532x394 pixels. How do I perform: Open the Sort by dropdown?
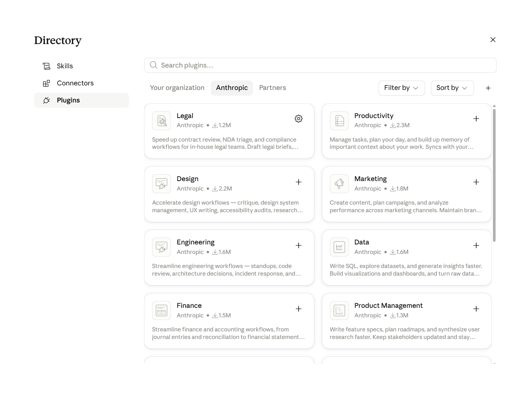(452, 88)
